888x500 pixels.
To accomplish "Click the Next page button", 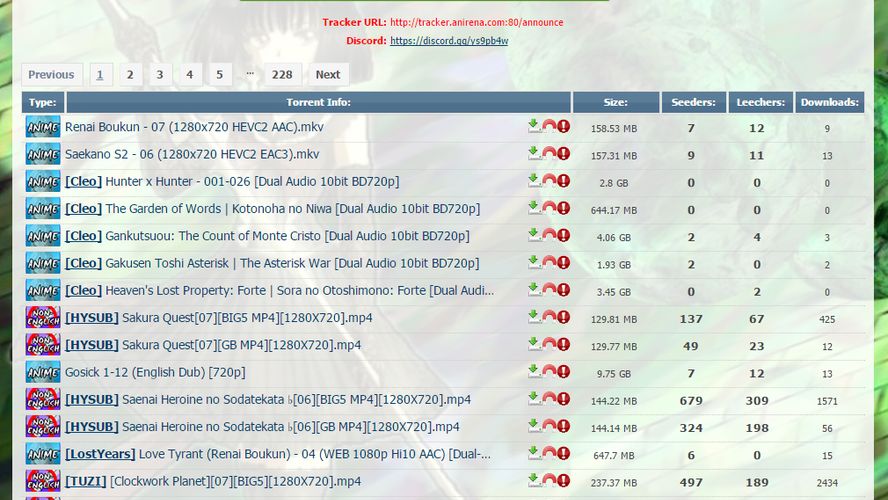I will (x=327, y=74).
